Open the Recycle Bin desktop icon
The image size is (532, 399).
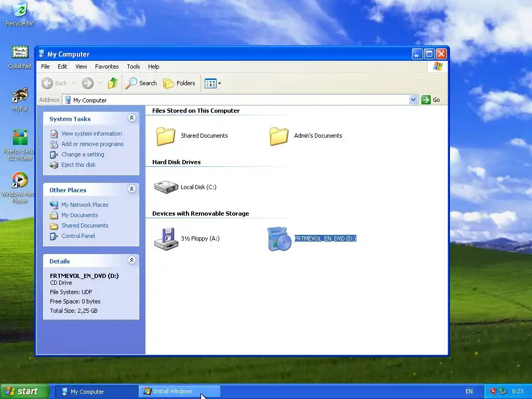[x=20, y=14]
